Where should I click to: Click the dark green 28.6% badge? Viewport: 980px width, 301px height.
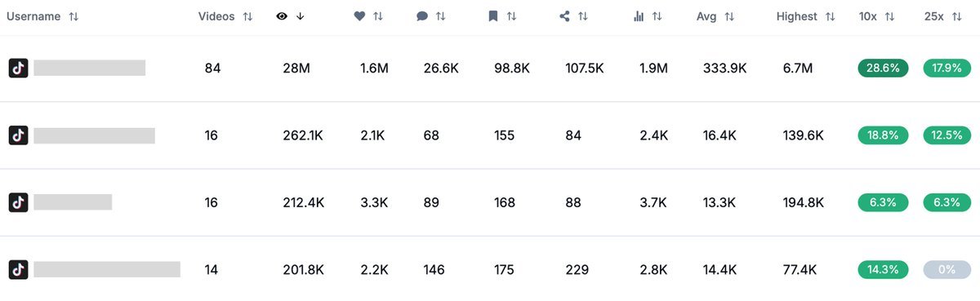tap(883, 69)
